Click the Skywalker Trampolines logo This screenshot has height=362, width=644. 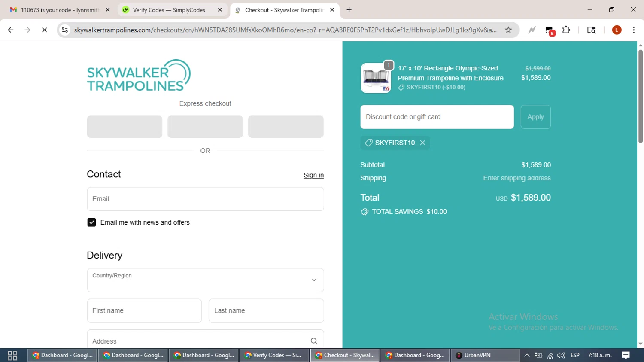pos(139,76)
